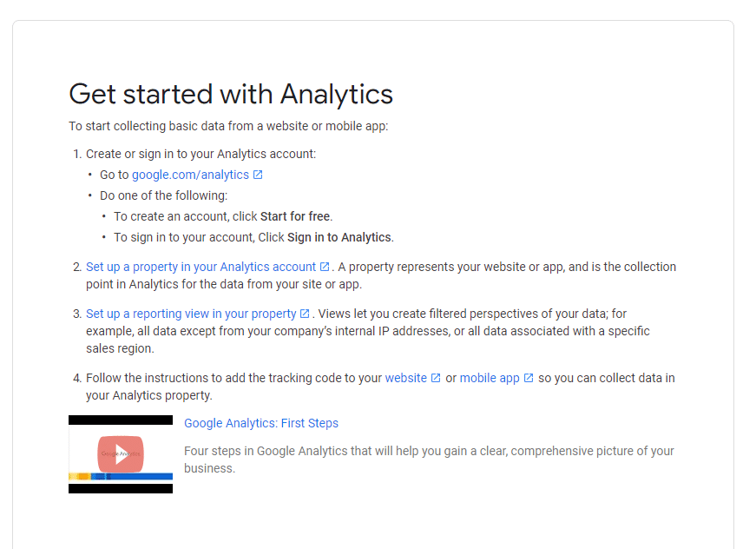Click the intro sentence about collecting basic data
Screen dimensions: 756x549
228,126
